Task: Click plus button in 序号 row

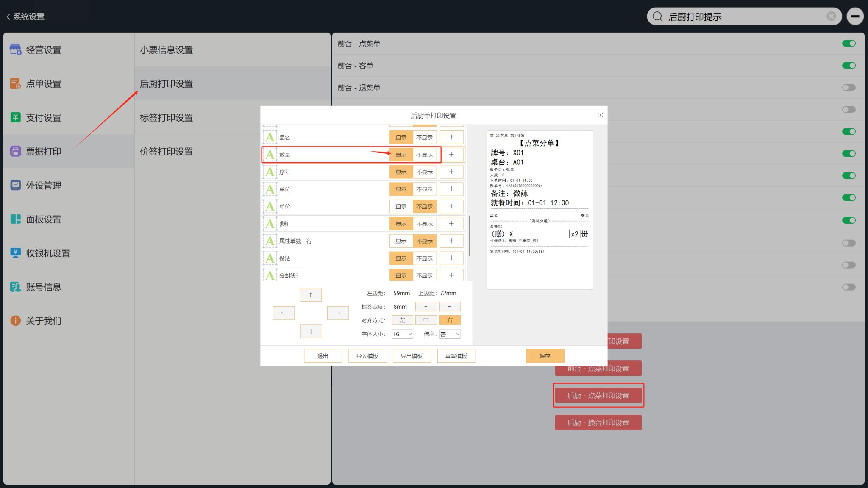Action: (x=451, y=172)
